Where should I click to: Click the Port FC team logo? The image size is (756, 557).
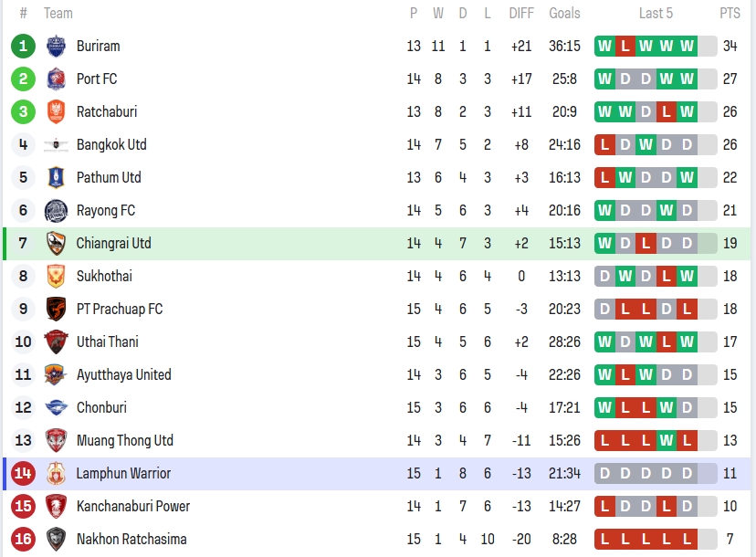(56, 79)
